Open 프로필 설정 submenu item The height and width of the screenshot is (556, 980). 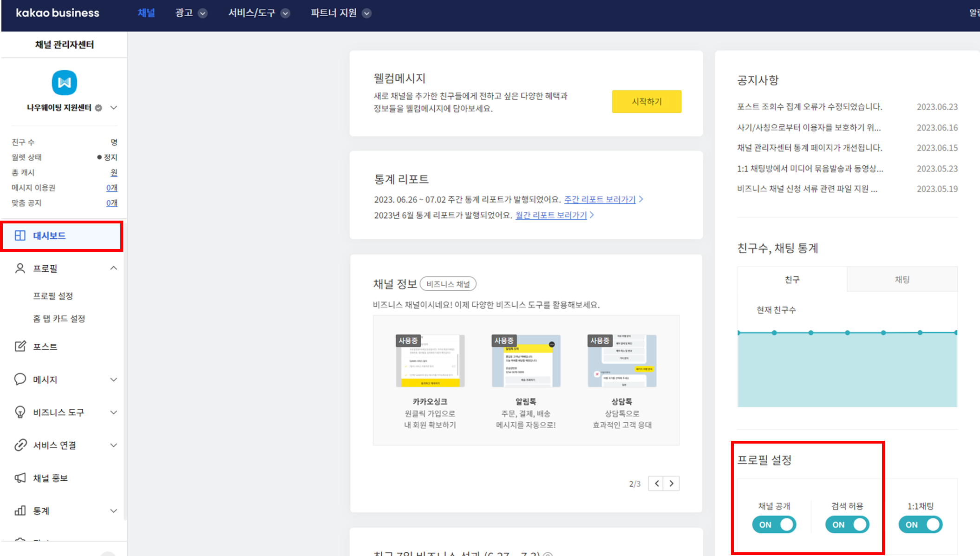click(53, 296)
